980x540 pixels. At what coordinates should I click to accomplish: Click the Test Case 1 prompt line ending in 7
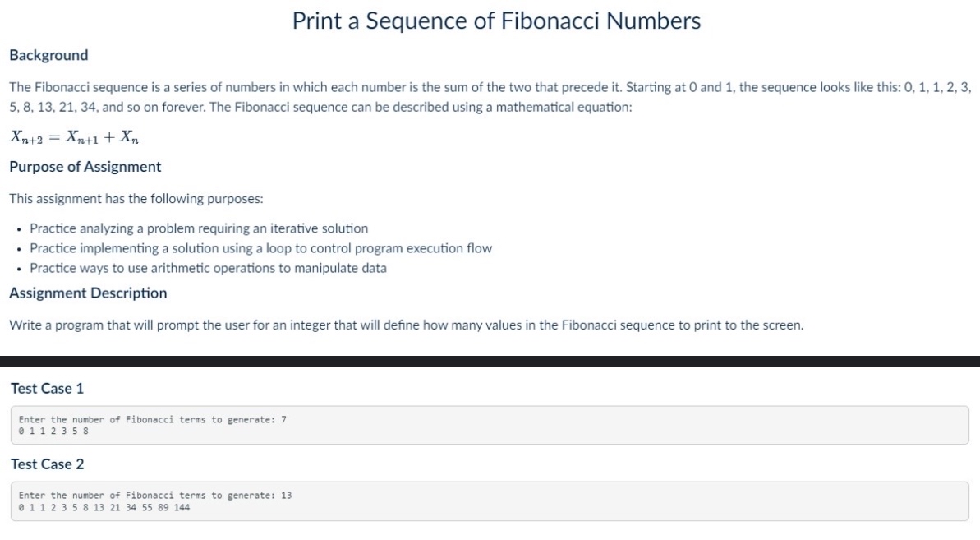coord(152,420)
